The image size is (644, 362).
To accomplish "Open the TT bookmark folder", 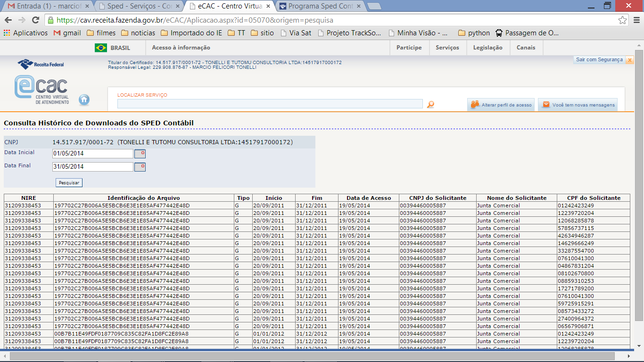I will 236,33.
